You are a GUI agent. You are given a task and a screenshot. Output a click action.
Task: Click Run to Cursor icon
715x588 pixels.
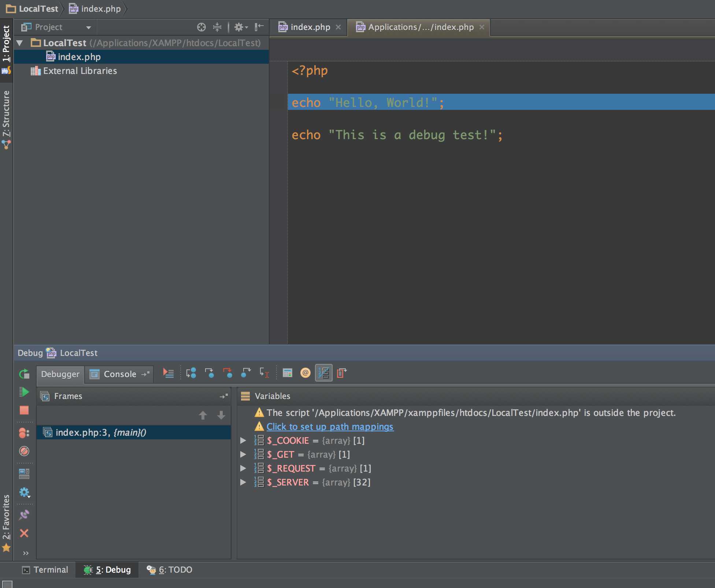coord(264,373)
